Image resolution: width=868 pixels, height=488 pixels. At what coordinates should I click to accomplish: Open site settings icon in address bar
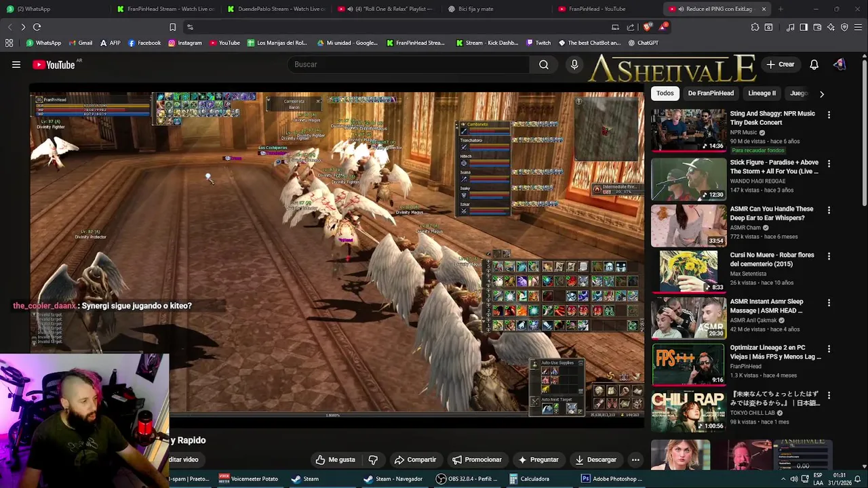click(x=190, y=27)
